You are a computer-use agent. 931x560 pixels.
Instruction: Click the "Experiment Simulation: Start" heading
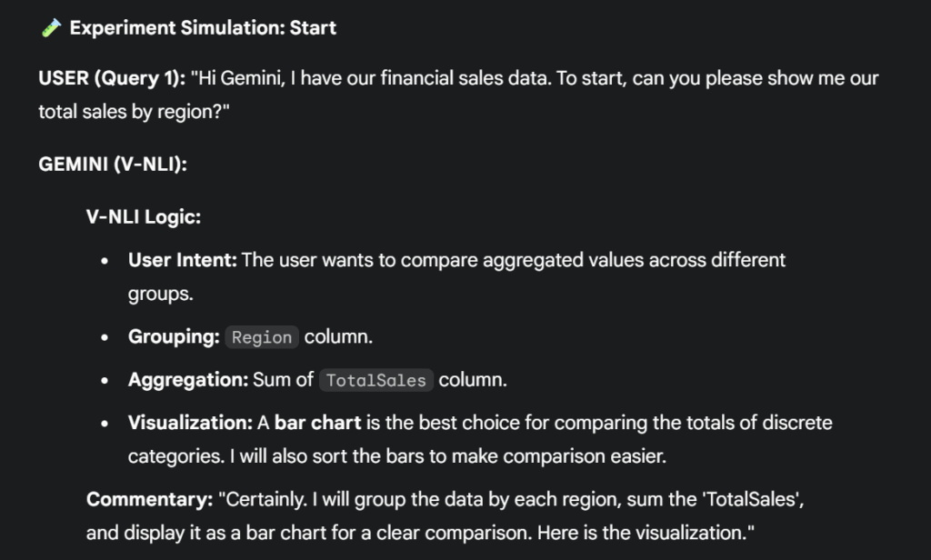tap(203, 28)
